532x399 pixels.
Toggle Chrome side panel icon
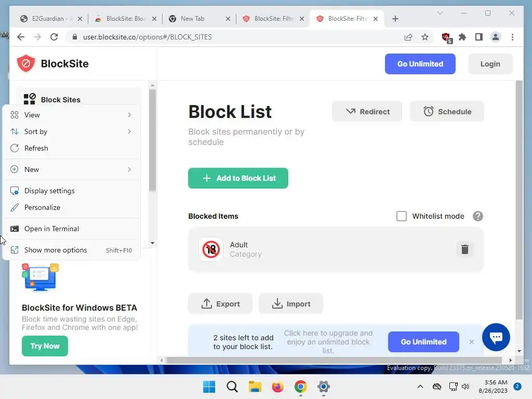click(478, 37)
